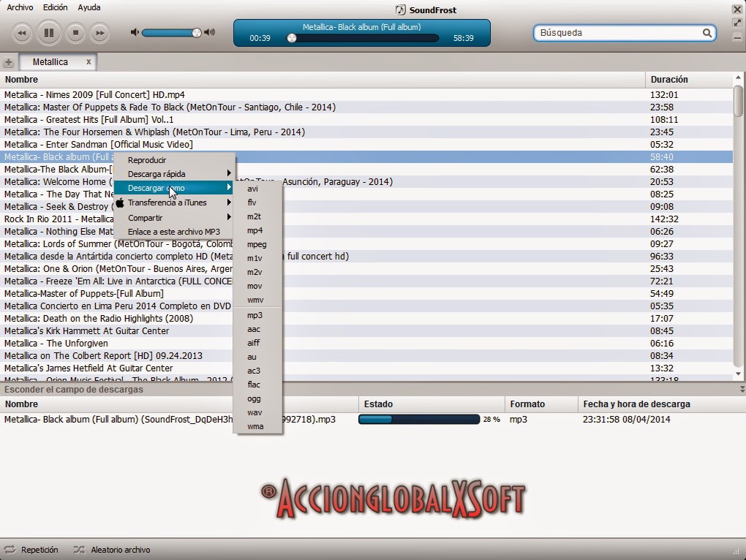Click the Formato column header in downloads
Viewport: 746px width, 560px height.
(x=541, y=404)
